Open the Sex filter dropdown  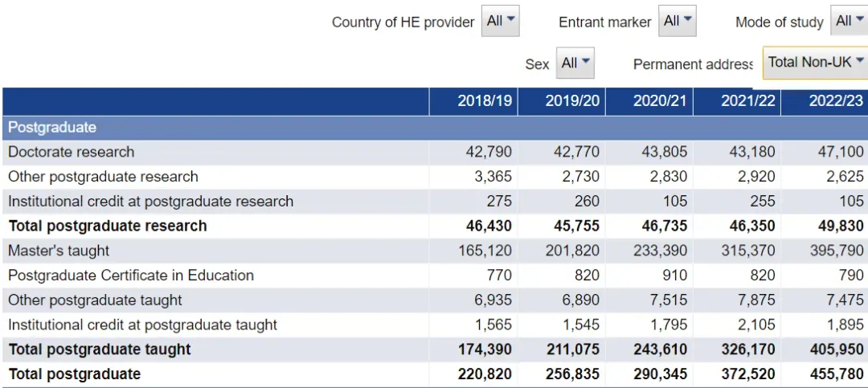pos(575,63)
